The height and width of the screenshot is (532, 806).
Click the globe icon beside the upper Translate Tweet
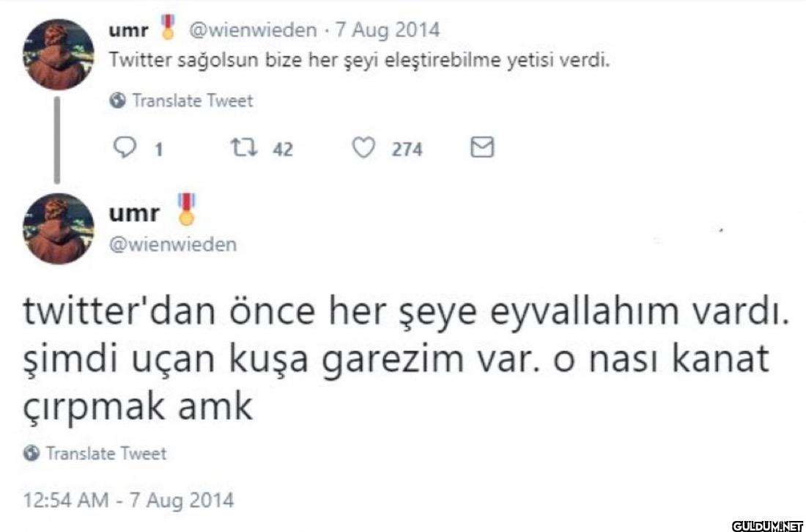[117, 101]
